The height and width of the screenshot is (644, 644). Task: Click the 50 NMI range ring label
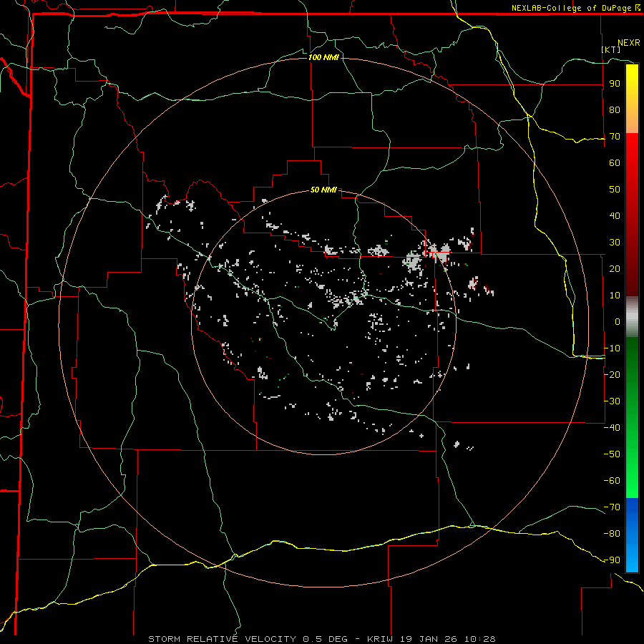tap(323, 190)
